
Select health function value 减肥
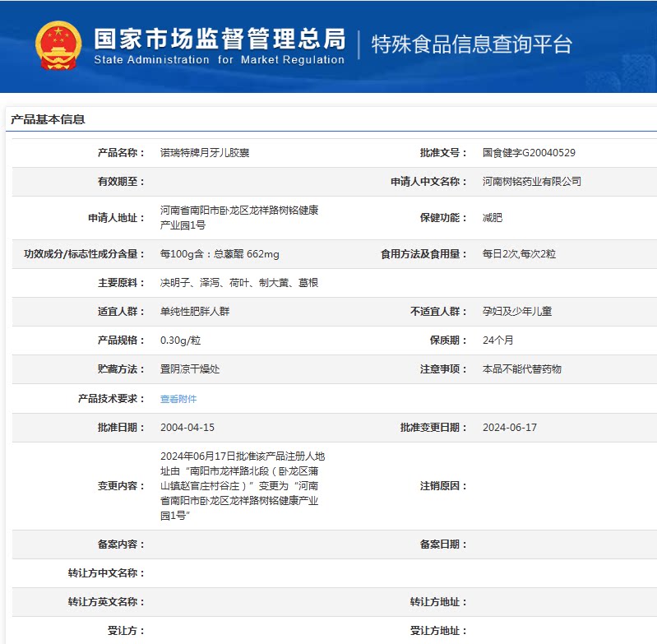pyautogui.click(x=493, y=217)
